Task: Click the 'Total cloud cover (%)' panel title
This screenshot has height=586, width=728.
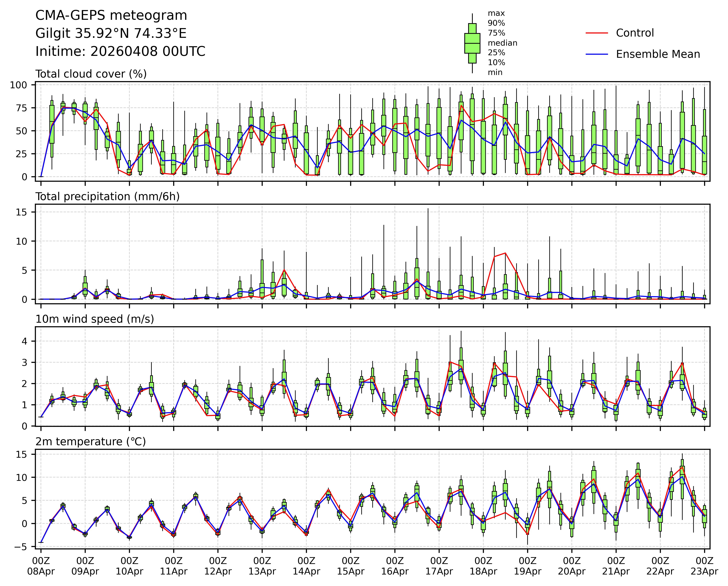Action: (x=91, y=74)
